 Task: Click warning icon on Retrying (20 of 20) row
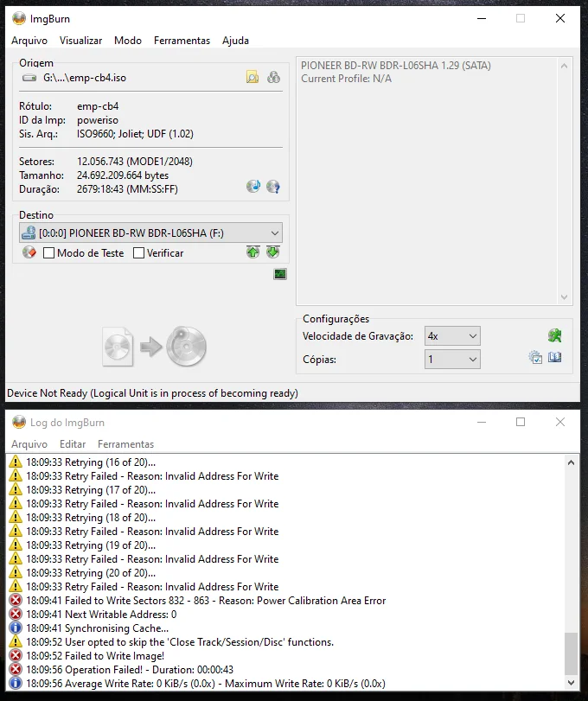[16, 573]
